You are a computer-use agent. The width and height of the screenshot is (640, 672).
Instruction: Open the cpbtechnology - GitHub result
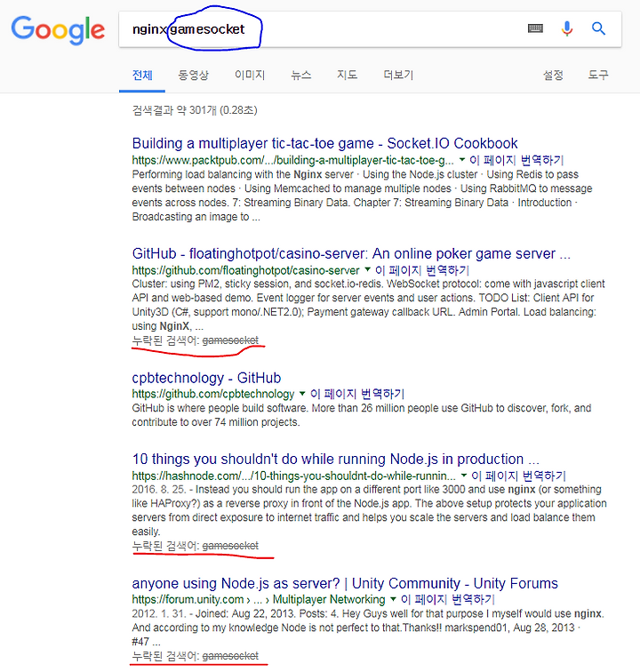(206, 378)
